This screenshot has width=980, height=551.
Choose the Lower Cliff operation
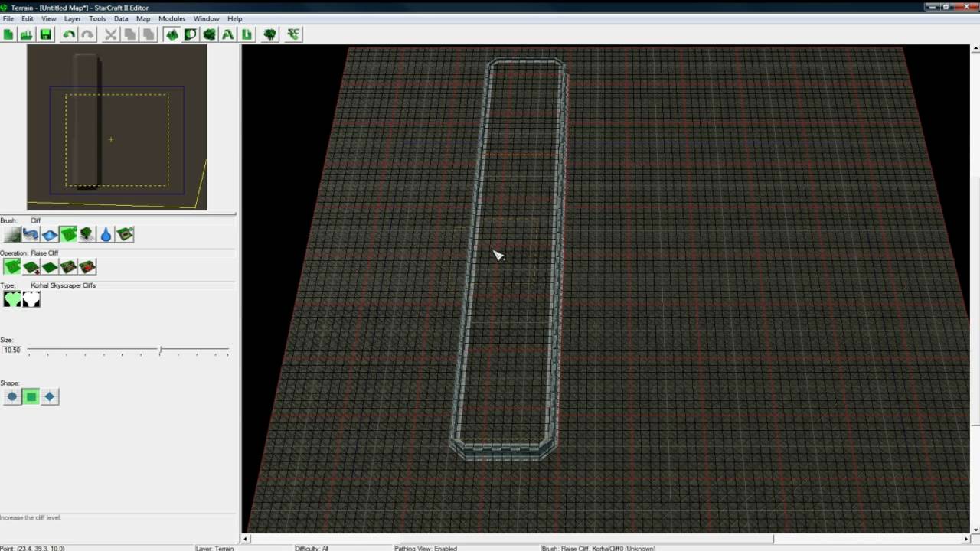click(31, 266)
